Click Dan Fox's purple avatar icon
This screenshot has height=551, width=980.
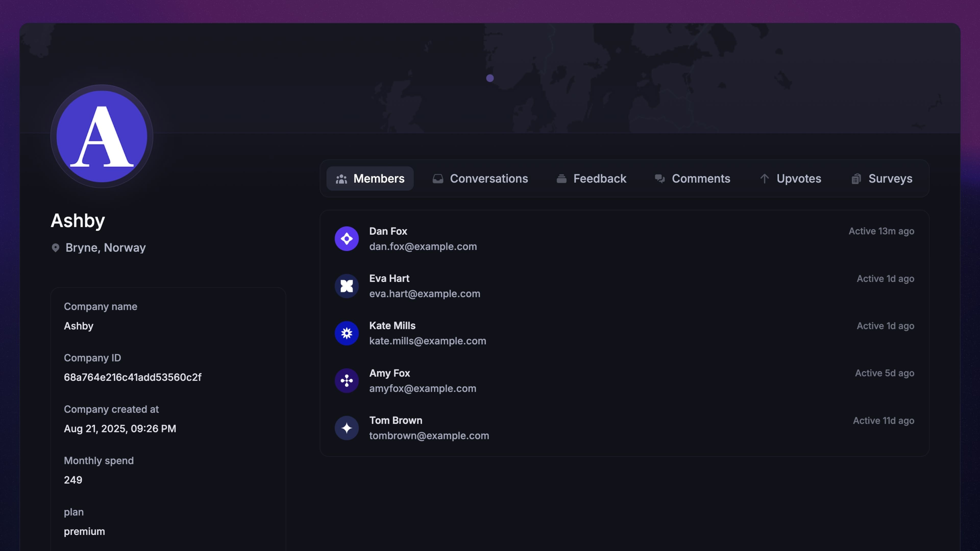(347, 239)
